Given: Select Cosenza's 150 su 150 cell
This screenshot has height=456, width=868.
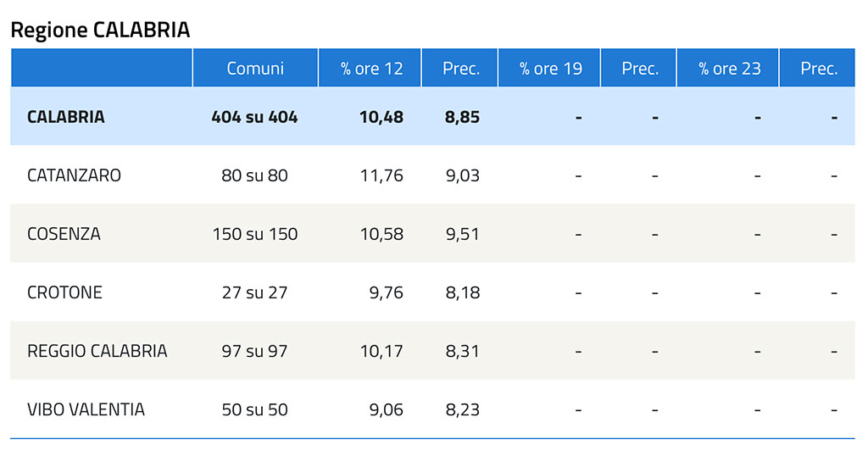Looking at the screenshot, I should coord(255,234).
